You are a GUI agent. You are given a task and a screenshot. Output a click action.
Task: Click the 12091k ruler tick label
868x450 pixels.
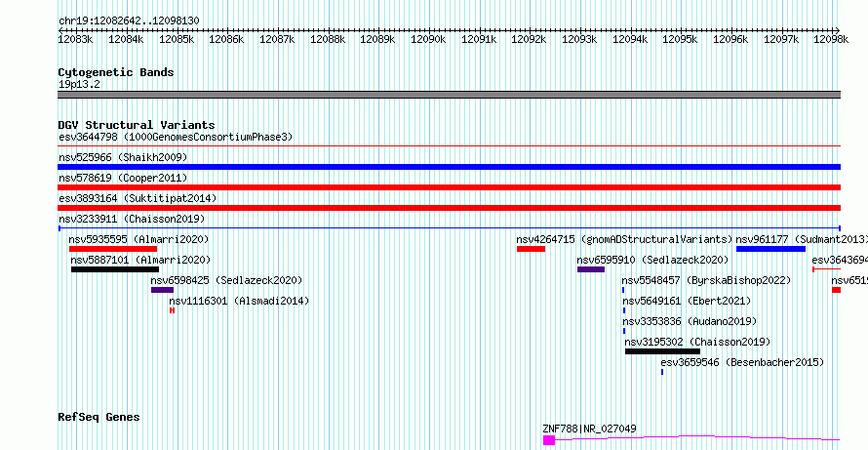click(x=479, y=39)
